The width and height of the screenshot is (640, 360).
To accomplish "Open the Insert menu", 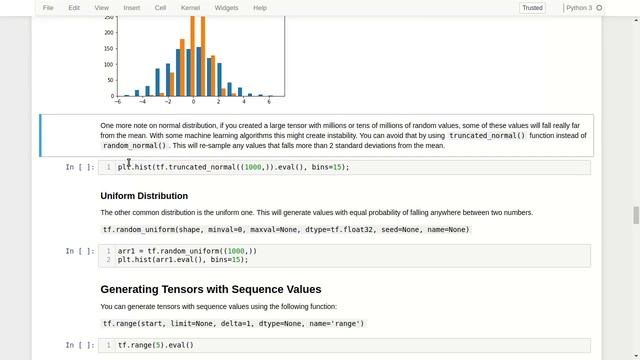I will [131, 8].
